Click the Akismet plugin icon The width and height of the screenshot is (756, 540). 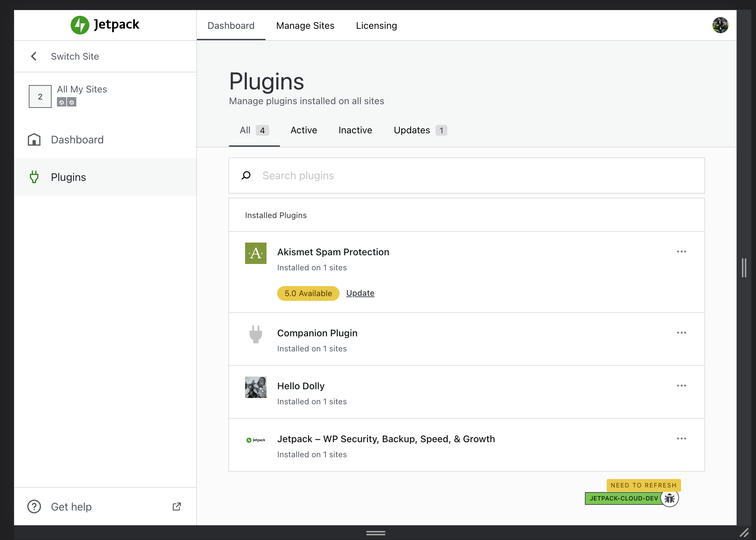(x=255, y=253)
